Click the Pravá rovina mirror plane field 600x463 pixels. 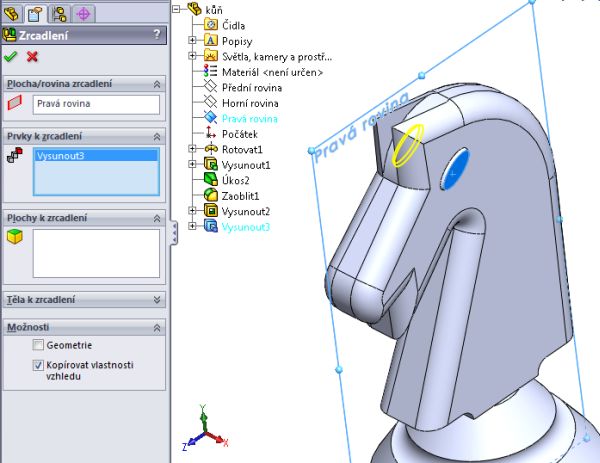coord(96,104)
